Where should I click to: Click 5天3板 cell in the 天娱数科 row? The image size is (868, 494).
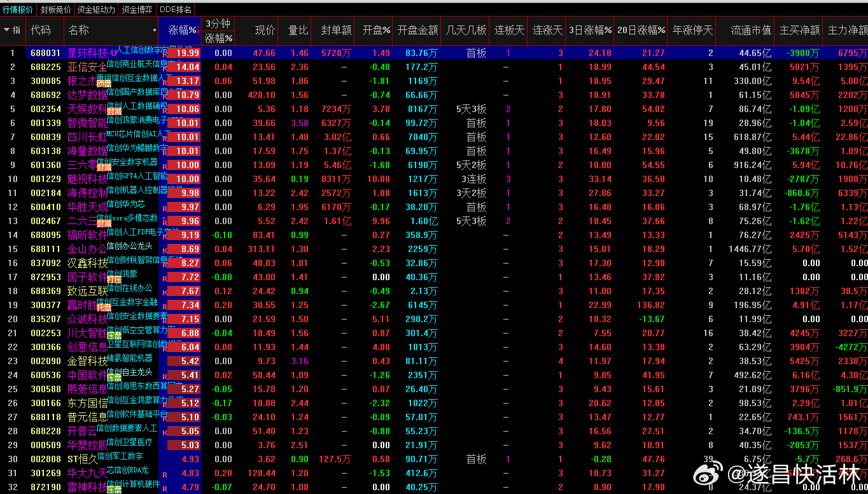(472, 109)
